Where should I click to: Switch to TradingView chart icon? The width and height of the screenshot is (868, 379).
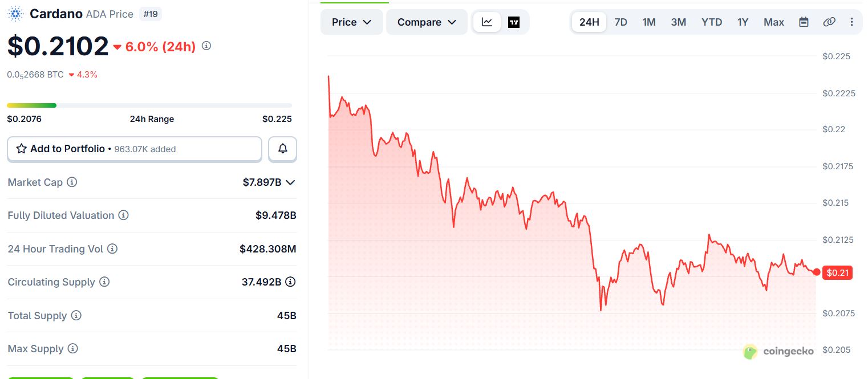(514, 22)
